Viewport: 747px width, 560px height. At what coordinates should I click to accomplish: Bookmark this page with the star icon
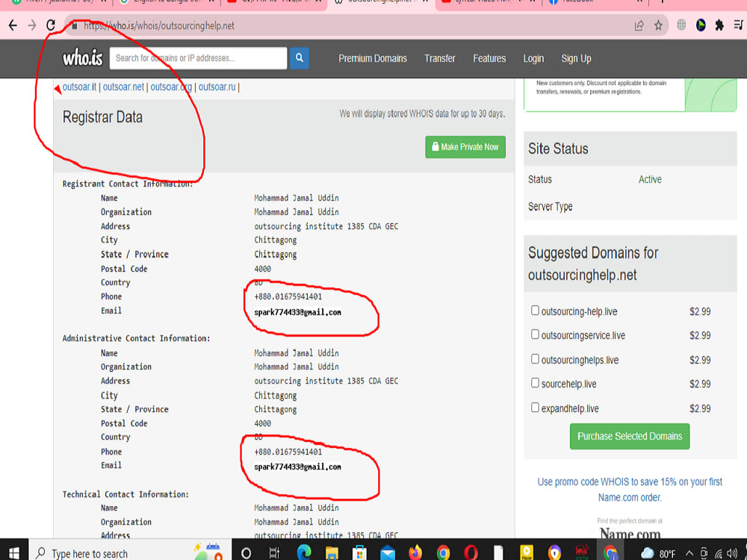658,25
